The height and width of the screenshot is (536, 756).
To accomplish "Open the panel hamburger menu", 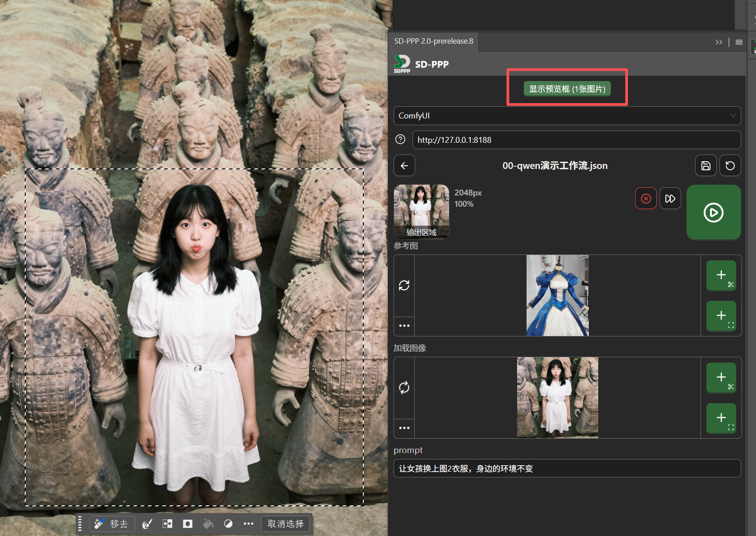I will [x=739, y=42].
